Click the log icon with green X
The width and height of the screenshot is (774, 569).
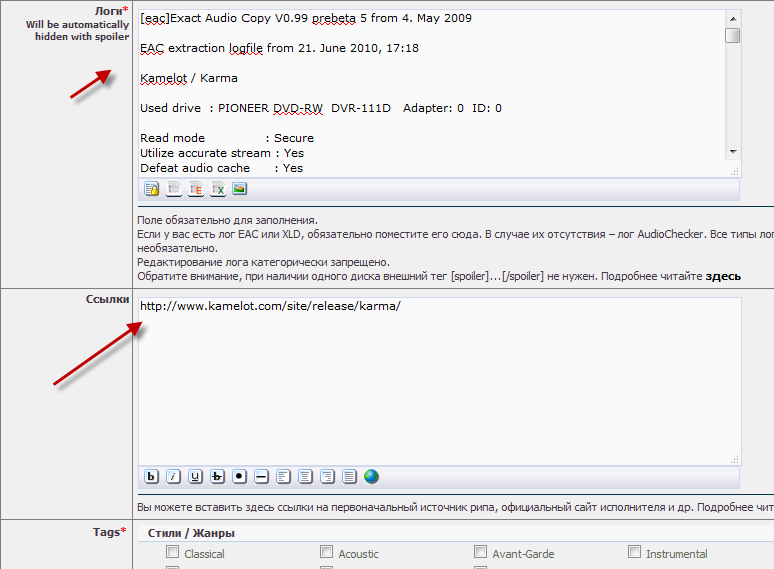click(x=218, y=189)
